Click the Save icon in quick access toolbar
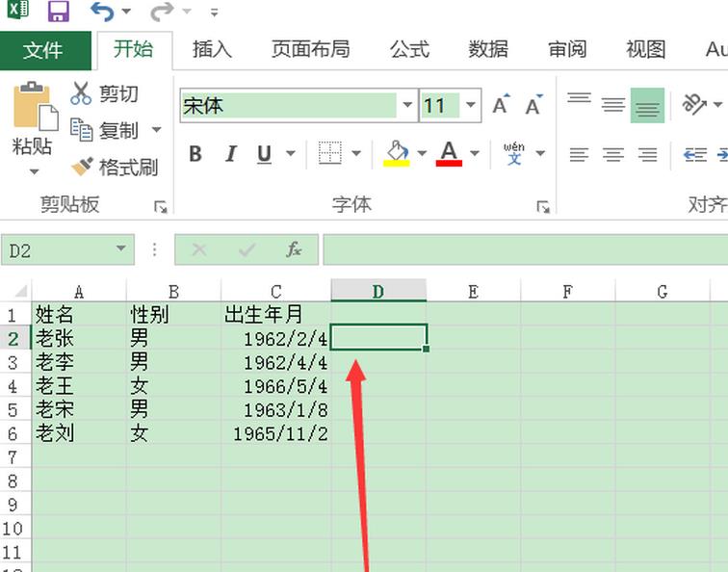This screenshot has width=728, height=572. (x=58, y=12)
